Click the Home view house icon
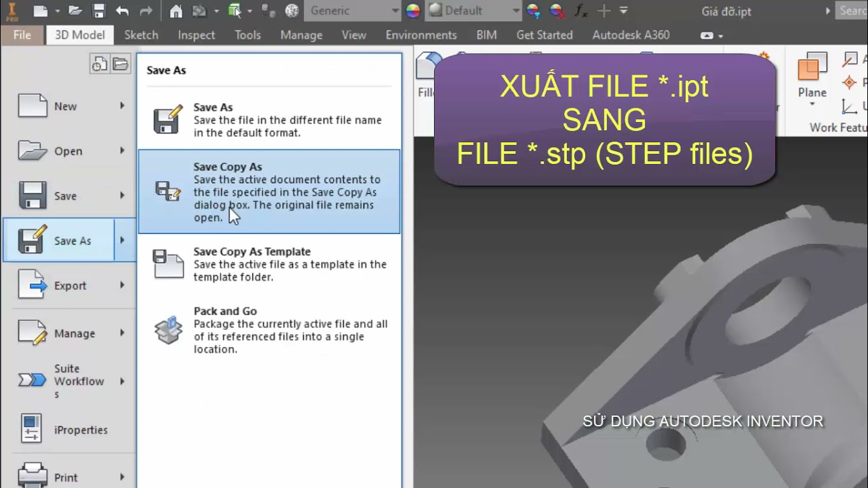868x488 pixels. pos(176,11)
